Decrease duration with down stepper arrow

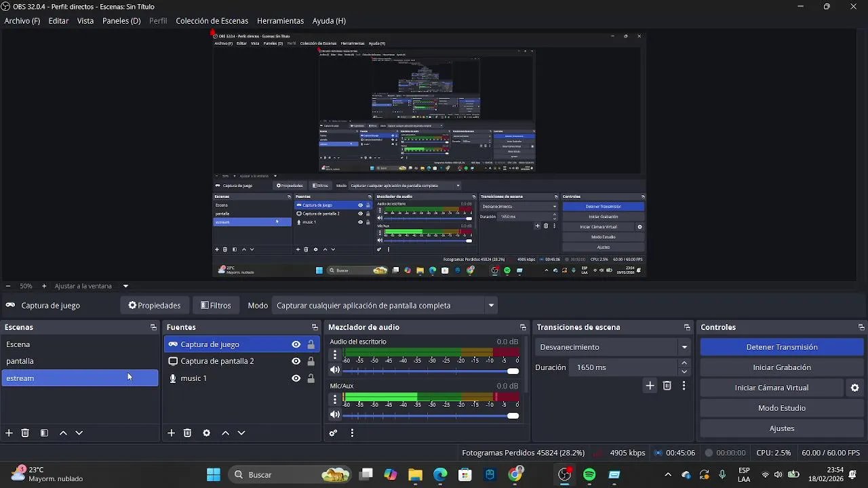[x=684, y=372]
